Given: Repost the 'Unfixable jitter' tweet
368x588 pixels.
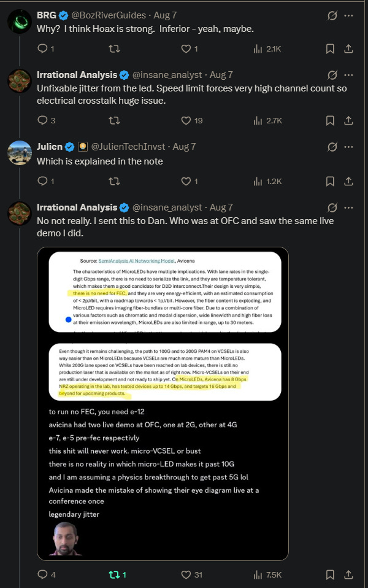Looking at the screenshot, I should (x=114, y=120).
